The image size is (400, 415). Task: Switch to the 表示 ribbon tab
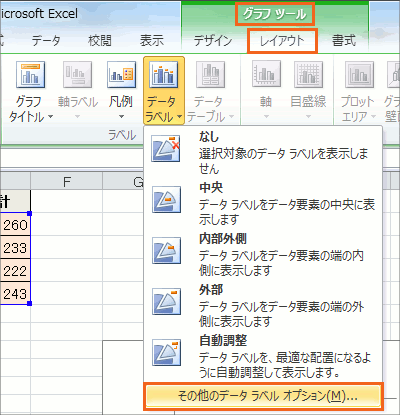(x=152, y=41)
